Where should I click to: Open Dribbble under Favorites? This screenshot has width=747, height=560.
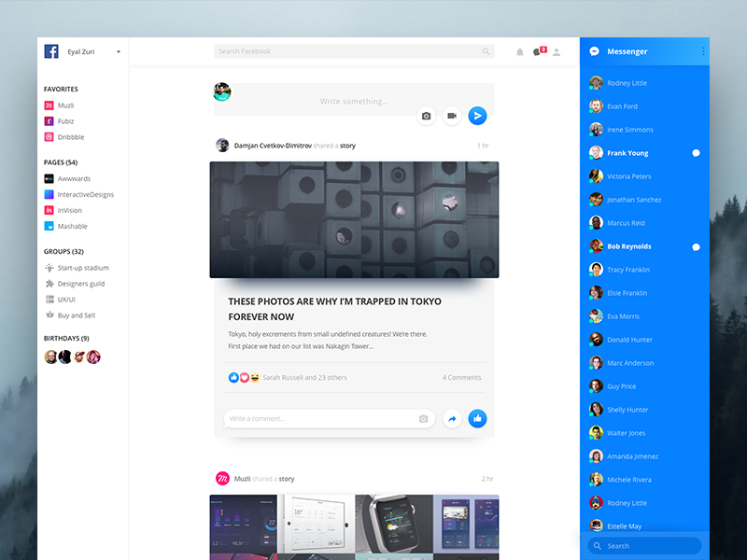[x=71, y=136]
